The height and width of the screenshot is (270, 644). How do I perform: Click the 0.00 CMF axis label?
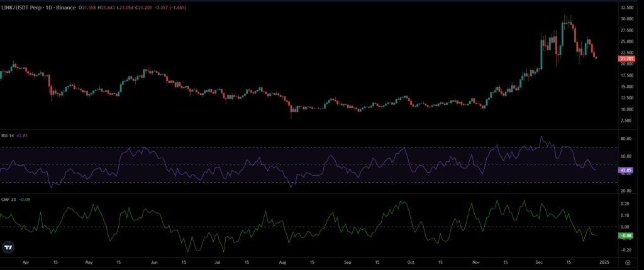pyautogui.click(x=625, y=227)
